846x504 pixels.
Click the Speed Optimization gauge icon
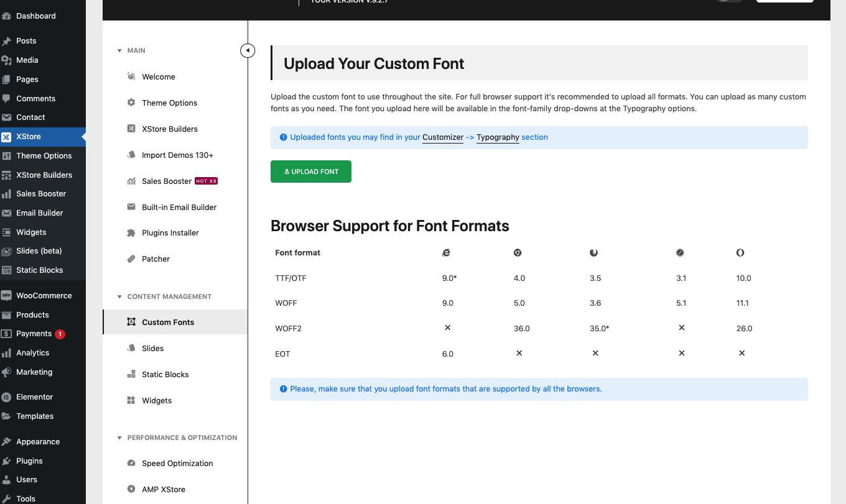tap(131, 464)
